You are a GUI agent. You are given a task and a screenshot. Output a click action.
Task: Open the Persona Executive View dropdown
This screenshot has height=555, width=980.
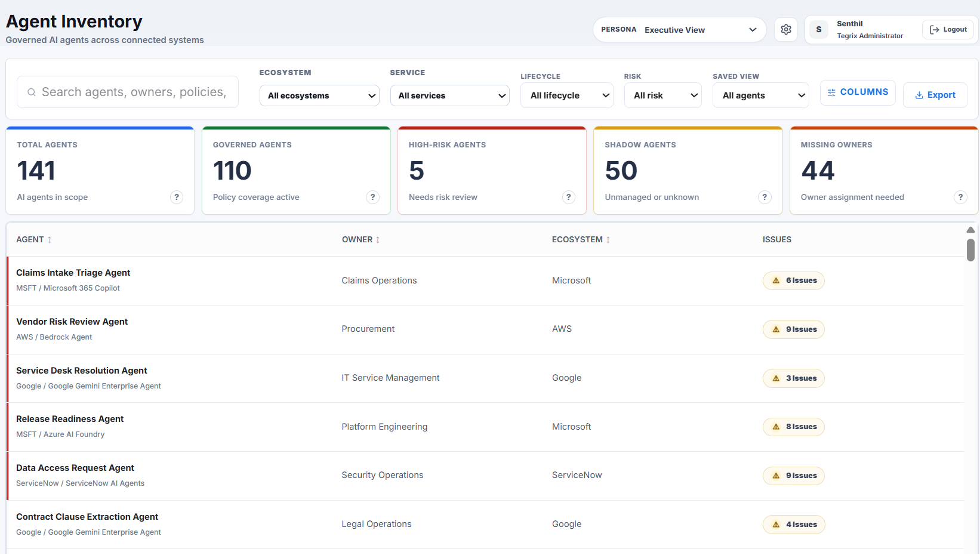coord(679,30)
